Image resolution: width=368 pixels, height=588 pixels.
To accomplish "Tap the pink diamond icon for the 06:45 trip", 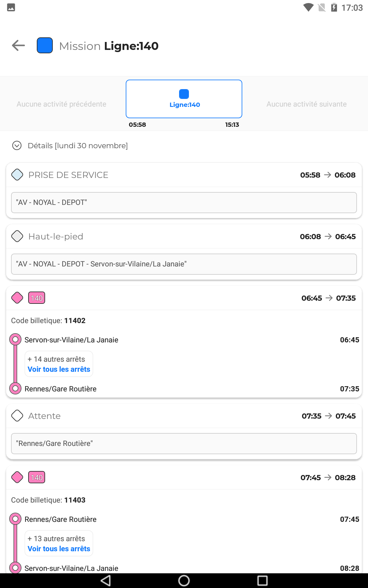I will 17,298.
